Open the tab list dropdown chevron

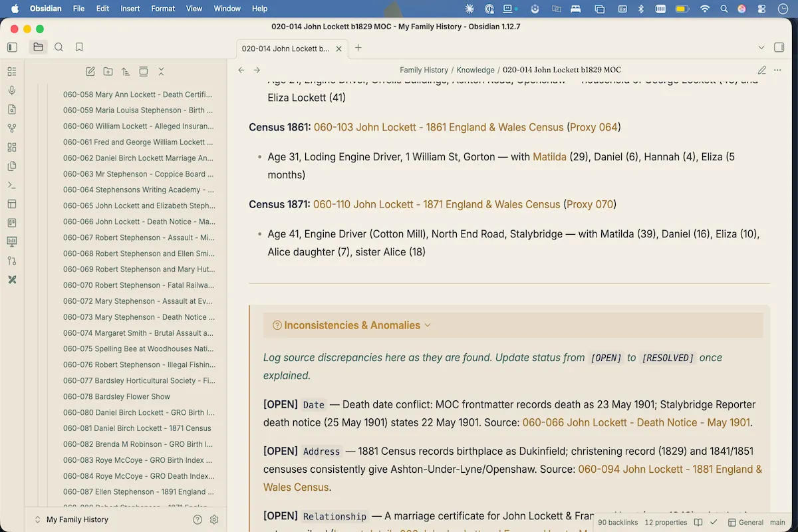[761, 48]
